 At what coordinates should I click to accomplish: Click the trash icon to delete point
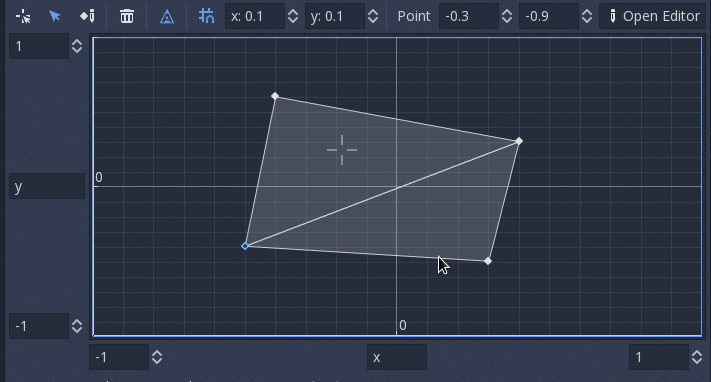click(x=127, y=16)
